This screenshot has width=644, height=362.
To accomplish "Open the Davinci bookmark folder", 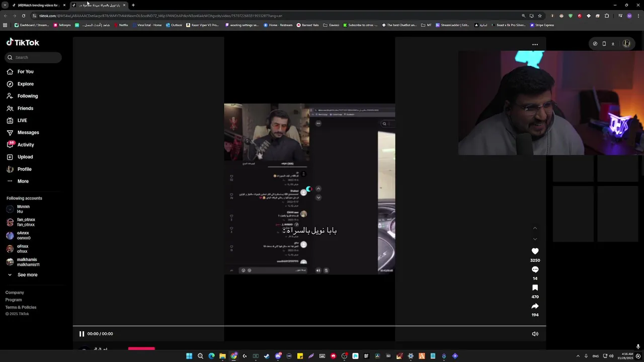I will (x=331, y=25).
